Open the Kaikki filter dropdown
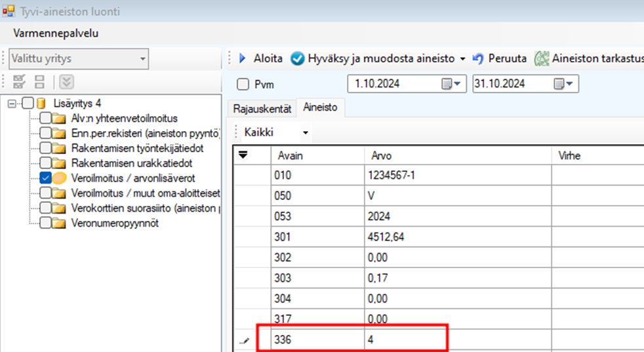Screen dimensions: 644x352 point(305,132)
